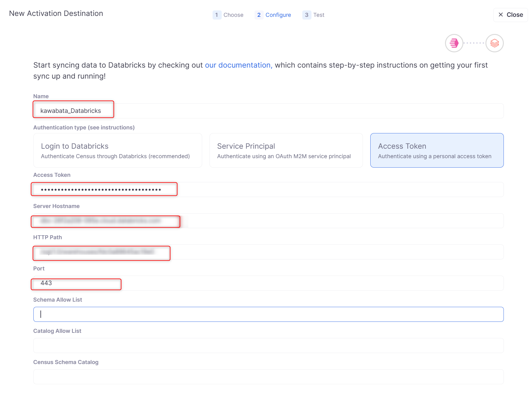
Task: Click the Census Schema Catalog input
Action: click(x=268, y=377)
